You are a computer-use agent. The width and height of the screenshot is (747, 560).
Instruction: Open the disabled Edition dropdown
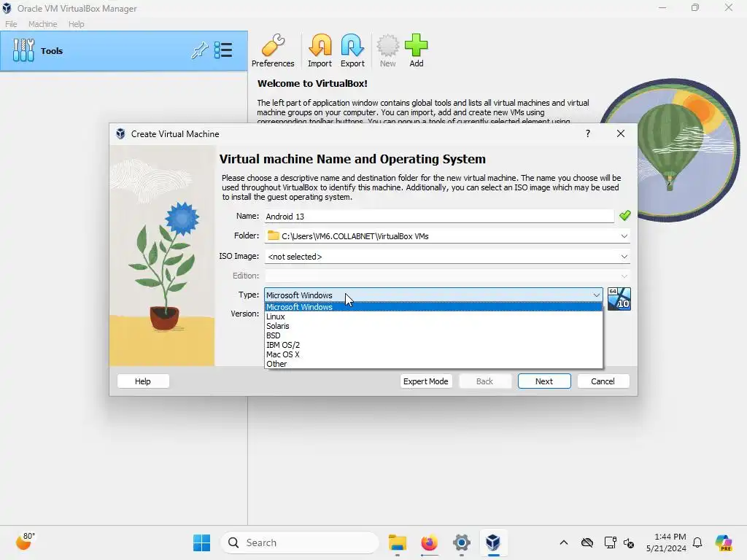[x=447, y=276]
